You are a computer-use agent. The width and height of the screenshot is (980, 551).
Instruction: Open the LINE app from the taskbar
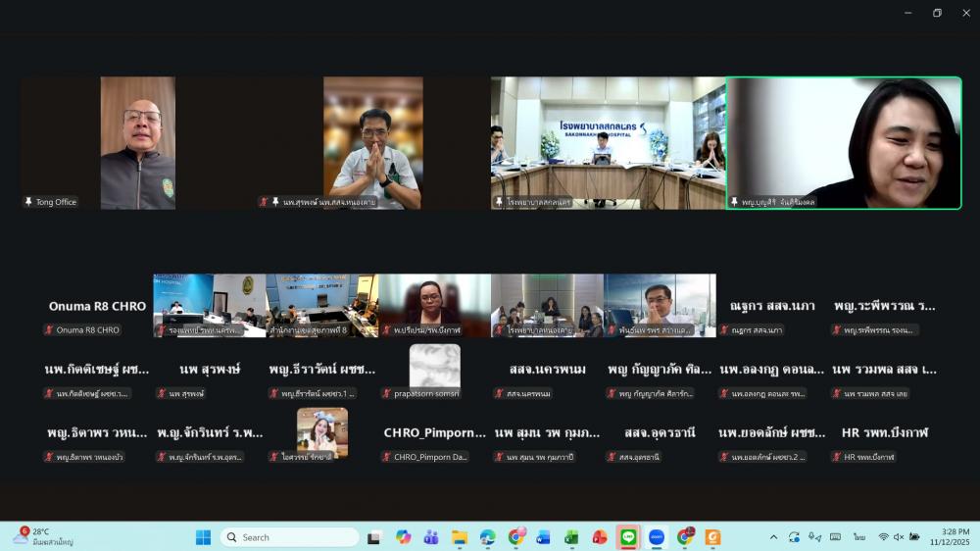coord(628,537)
